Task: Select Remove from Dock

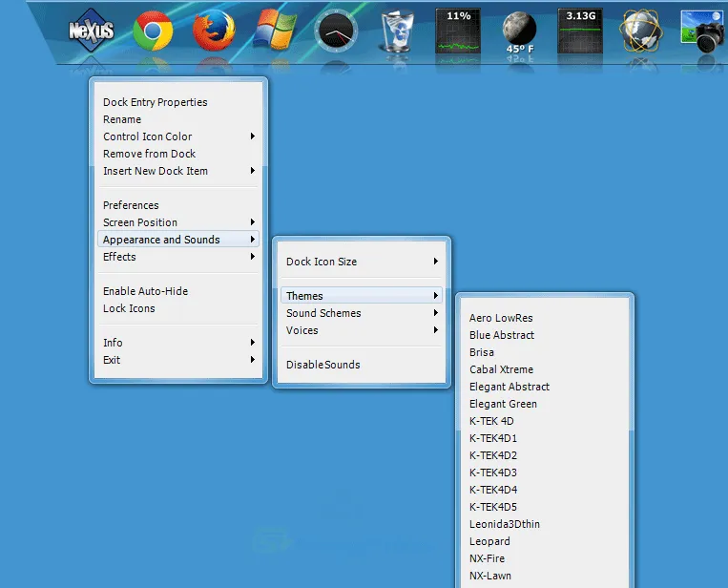Action: point(178,154)
